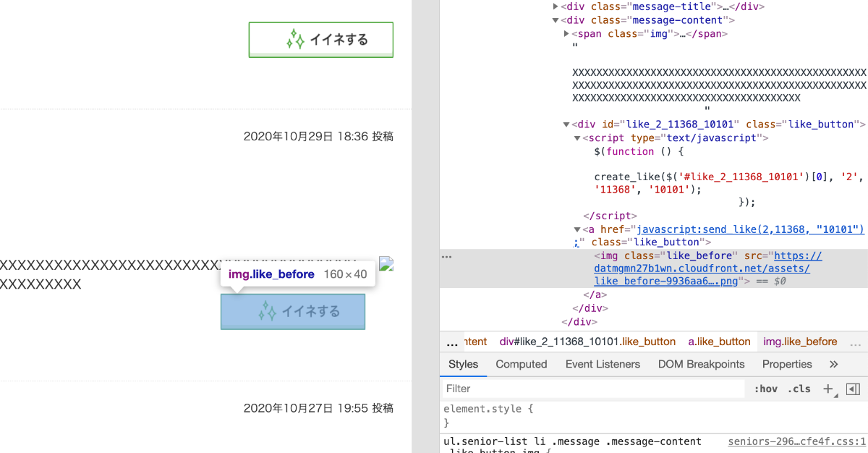Toggle the .cls class editor
Viewport: 868px width, 453px height.
(799, 389)
